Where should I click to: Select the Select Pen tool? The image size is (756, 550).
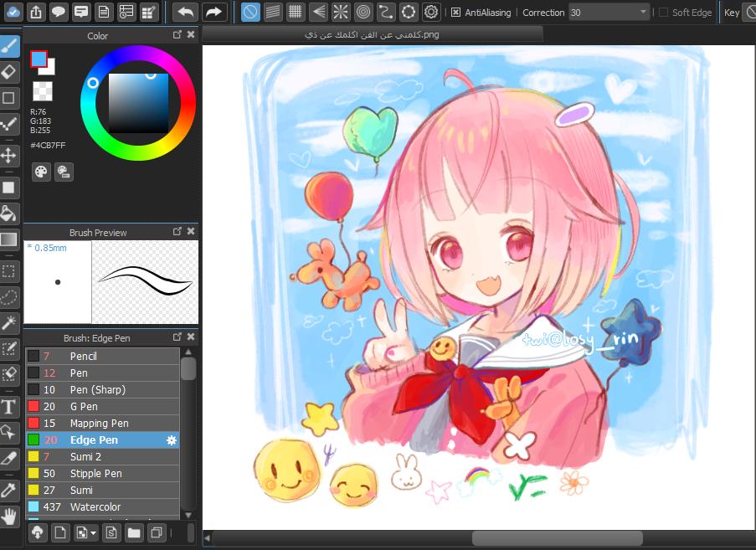point(8,348)
